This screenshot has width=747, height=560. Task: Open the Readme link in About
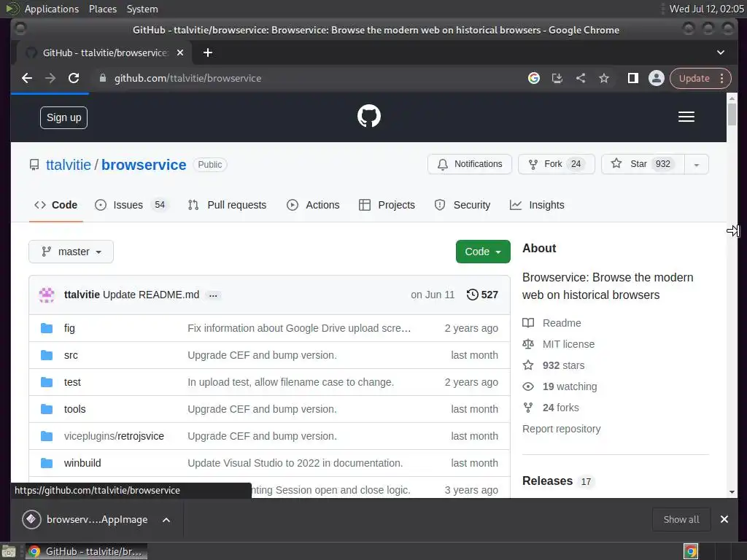point(562,323)
